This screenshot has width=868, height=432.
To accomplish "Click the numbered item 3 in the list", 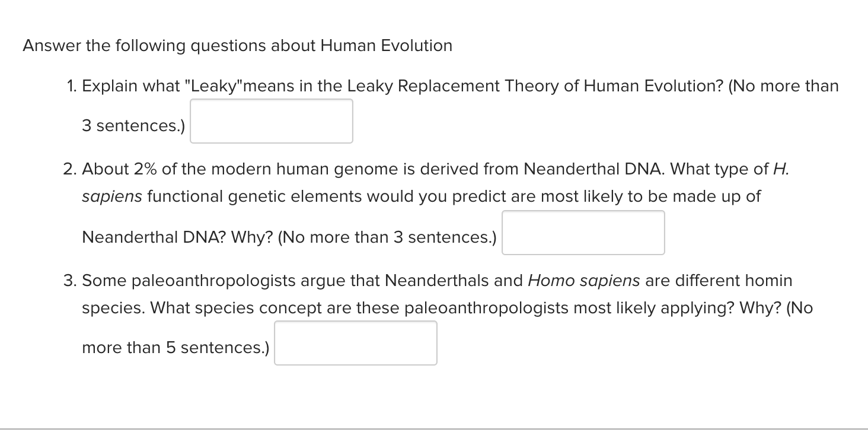I will tap(70, 281).
